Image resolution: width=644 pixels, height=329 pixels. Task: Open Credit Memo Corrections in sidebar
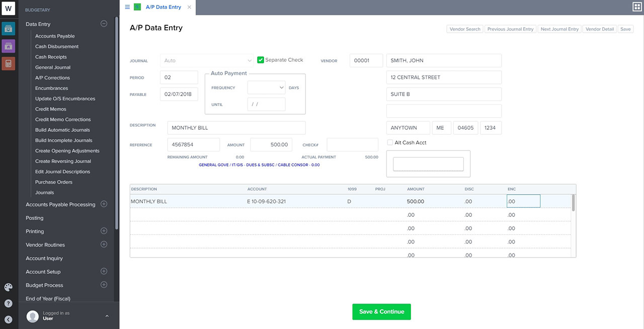[63, 120]
